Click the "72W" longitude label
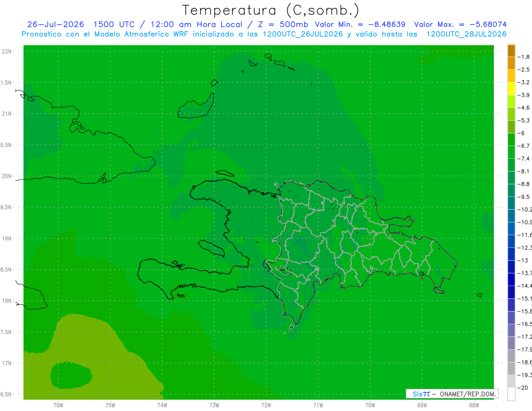Image resolution: width=532 pixels, height=411 pixels. coord(266,405)
